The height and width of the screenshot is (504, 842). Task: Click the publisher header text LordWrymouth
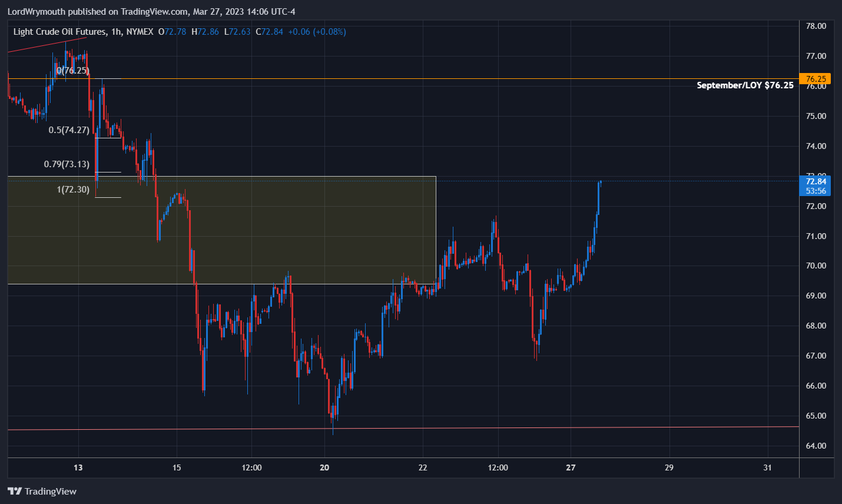point(36,12)
